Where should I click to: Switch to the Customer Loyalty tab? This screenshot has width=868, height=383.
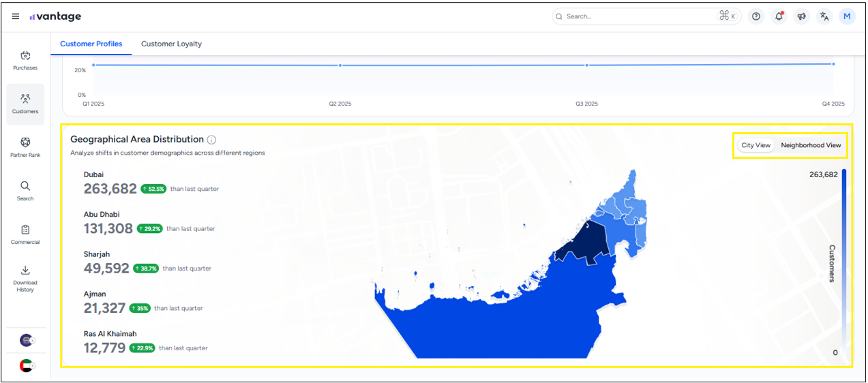pos(171,44)
